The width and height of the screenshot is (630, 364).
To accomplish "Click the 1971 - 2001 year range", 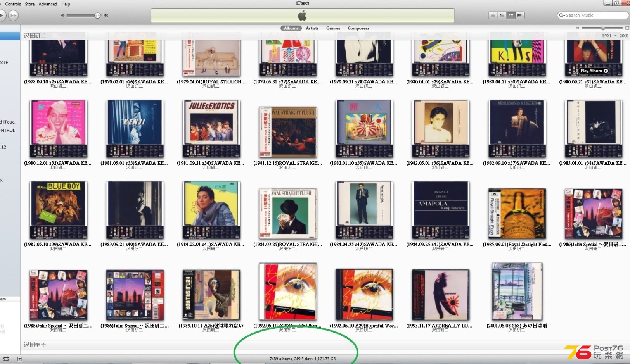I will point(615,36).
